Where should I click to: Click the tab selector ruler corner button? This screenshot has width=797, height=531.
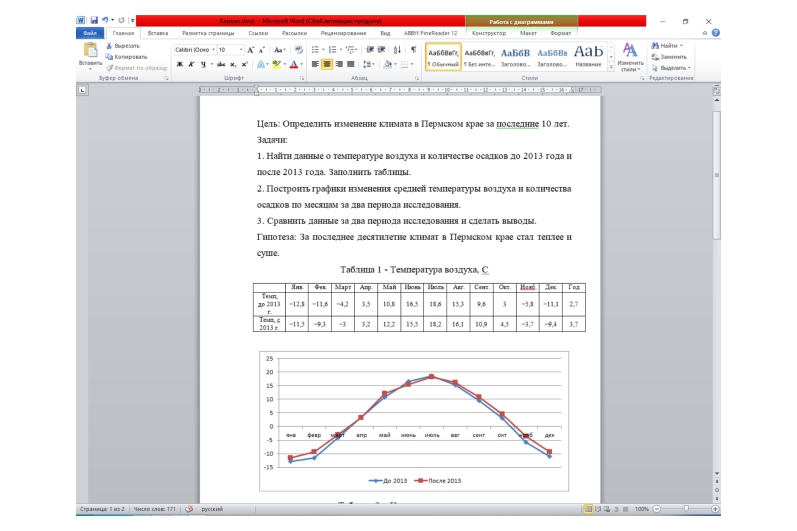pyautogui.click(x=82, y=90)
